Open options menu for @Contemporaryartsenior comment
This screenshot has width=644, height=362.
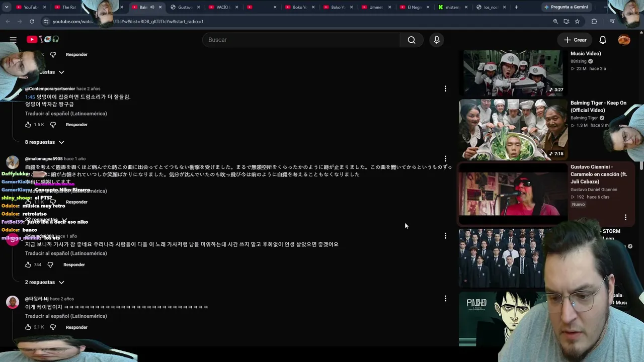coord(445,88)
